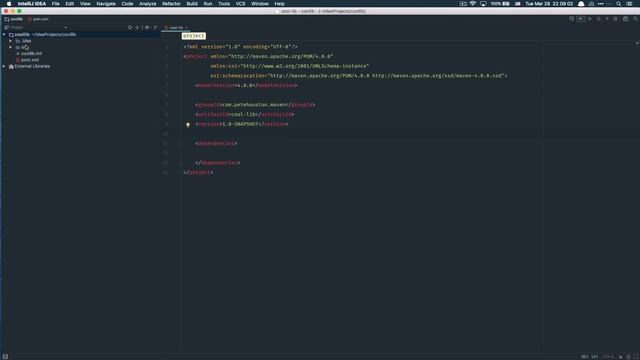The height and width of the screenshot is (360, 640).
Task: Click coollib breadcrumb in navigation bar
Action: tap(14, 19)
